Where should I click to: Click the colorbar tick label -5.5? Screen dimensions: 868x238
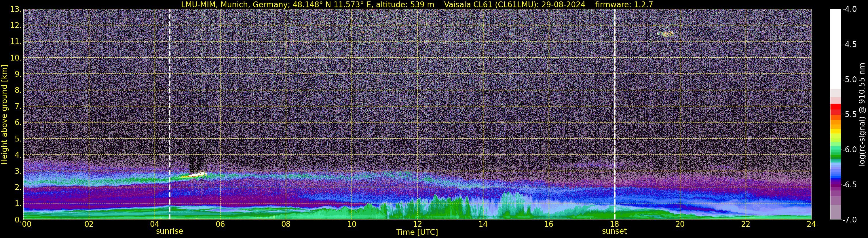click(x=849, y=114)
